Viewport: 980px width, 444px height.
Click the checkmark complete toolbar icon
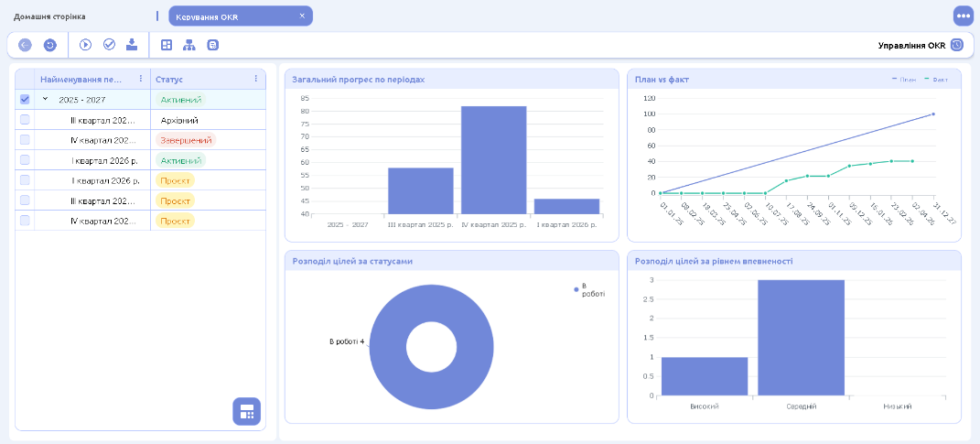110,44
